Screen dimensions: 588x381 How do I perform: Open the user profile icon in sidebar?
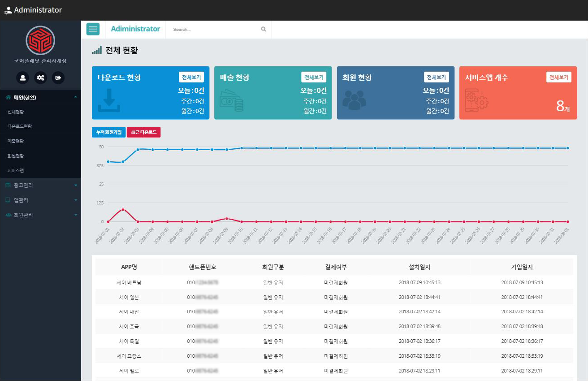pyautogui.click(x=22, y=78)
